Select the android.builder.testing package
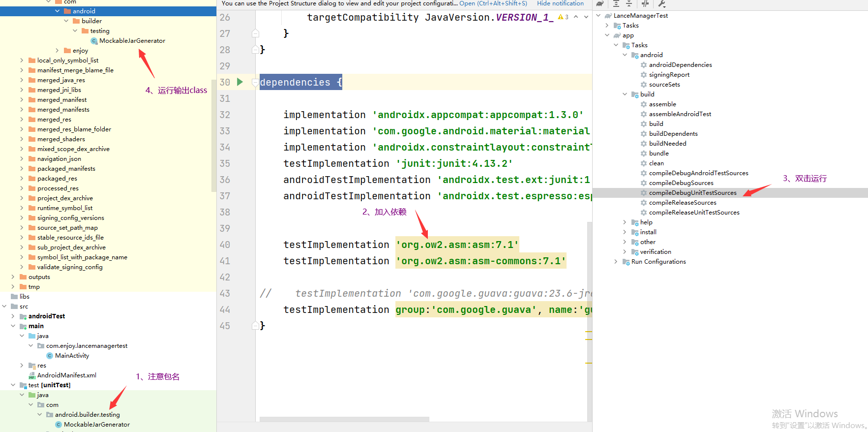The height and width of the screenshot is (432, 868). point(87,415)
